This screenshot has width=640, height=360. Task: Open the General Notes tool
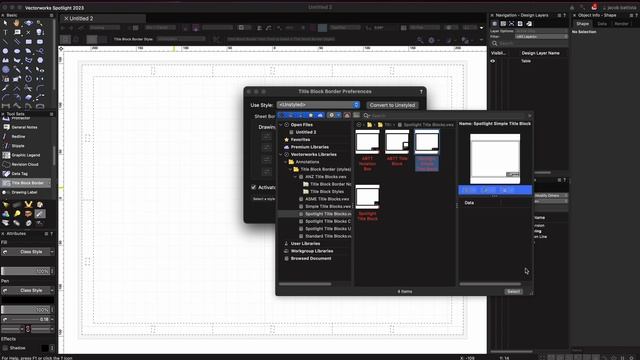(25, 127)
